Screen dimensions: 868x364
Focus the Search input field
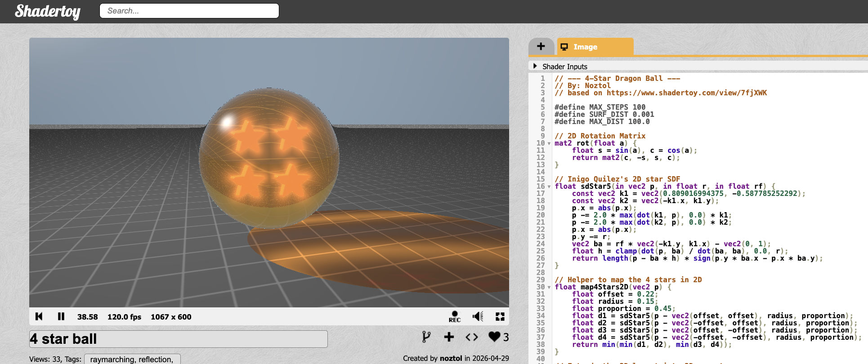[x=189, y=11]
